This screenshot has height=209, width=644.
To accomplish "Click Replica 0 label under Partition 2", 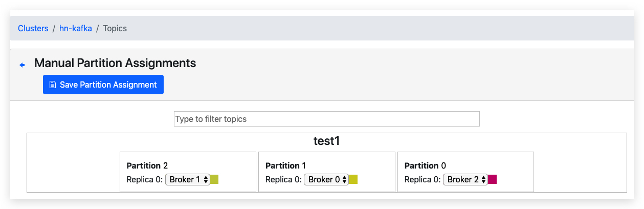I will (145, 180).
